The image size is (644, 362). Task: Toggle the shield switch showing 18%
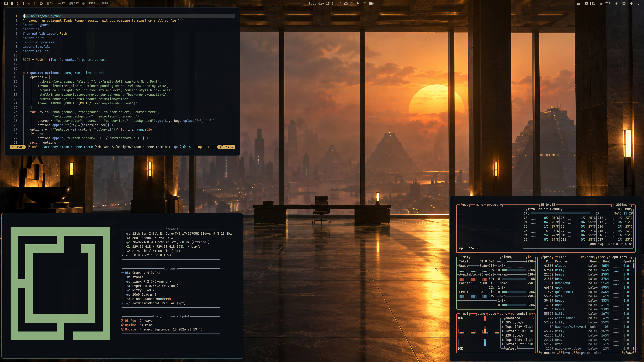[590, 4]
